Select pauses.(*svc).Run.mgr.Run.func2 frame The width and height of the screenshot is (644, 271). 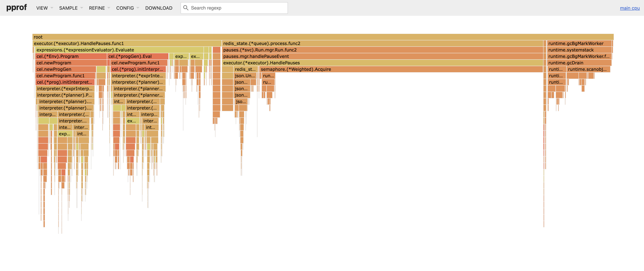(x=382, y=50)
